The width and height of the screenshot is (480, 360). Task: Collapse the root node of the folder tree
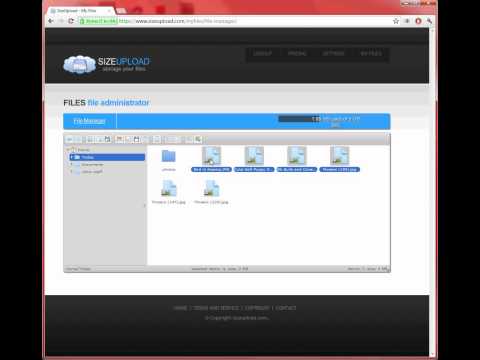point(68,150)
